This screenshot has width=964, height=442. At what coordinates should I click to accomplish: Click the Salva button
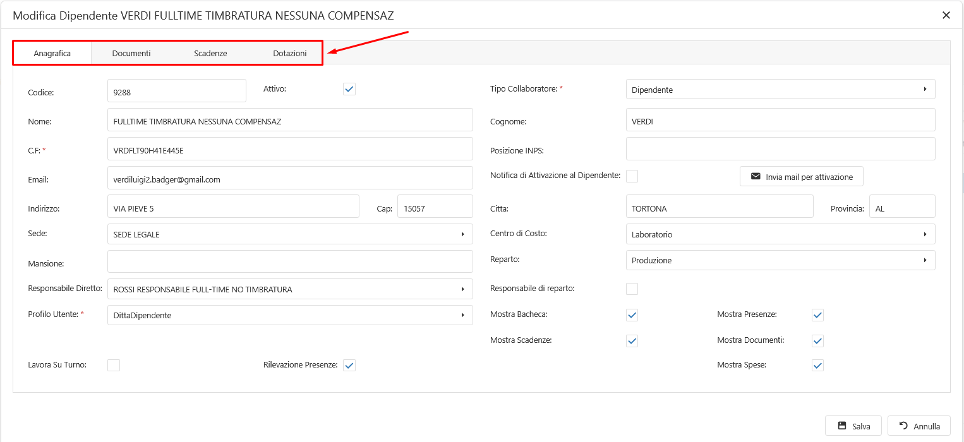[852, 426]
